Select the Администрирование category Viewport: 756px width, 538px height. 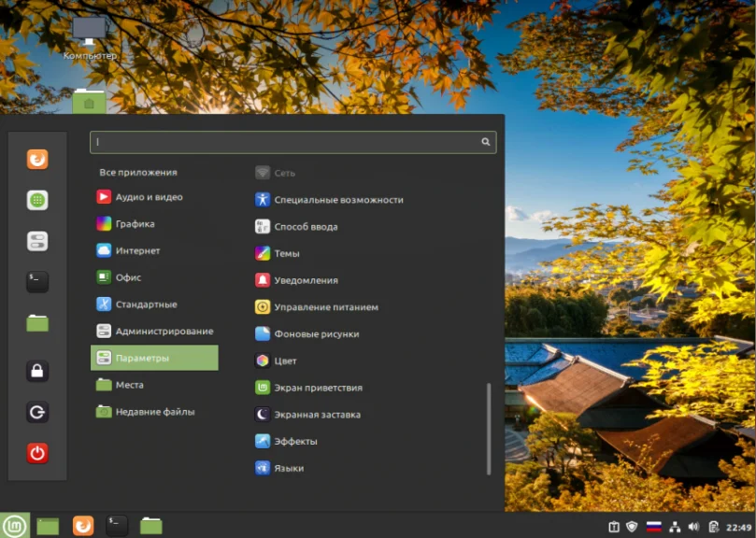coord(164,331)
